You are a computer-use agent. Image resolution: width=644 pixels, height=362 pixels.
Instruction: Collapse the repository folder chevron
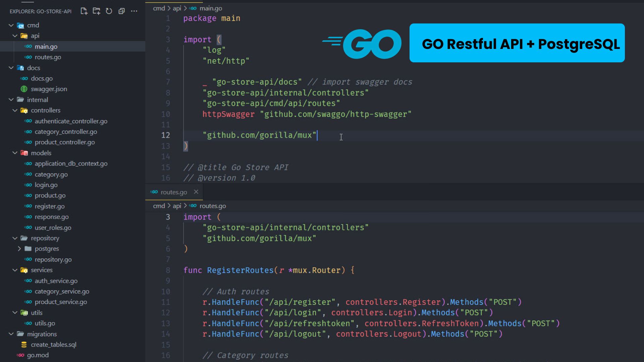[x=15, y=238]
